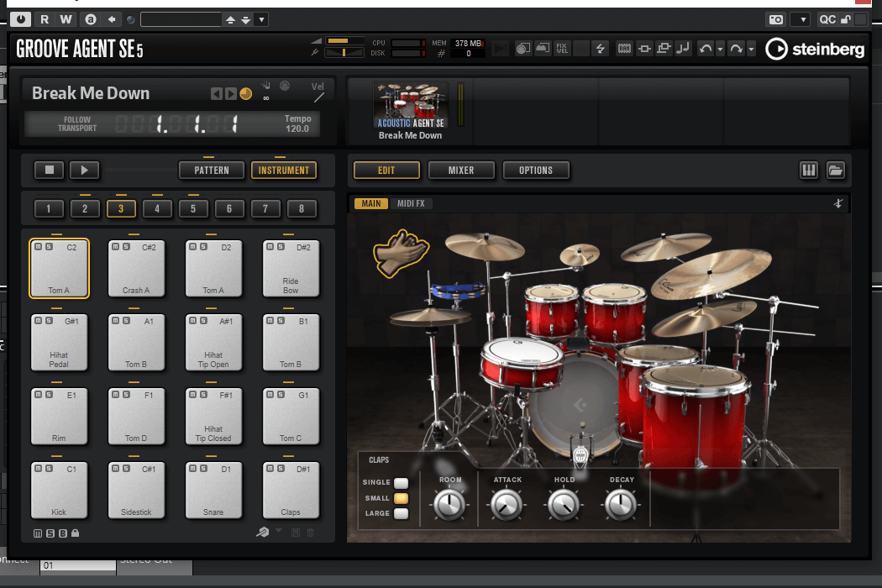Click the Steinberg logo
The image size is (882, 588).
pos(815,49)
